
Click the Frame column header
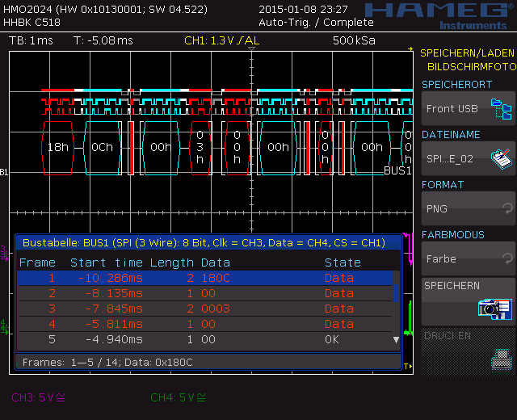tap(37, 262)
